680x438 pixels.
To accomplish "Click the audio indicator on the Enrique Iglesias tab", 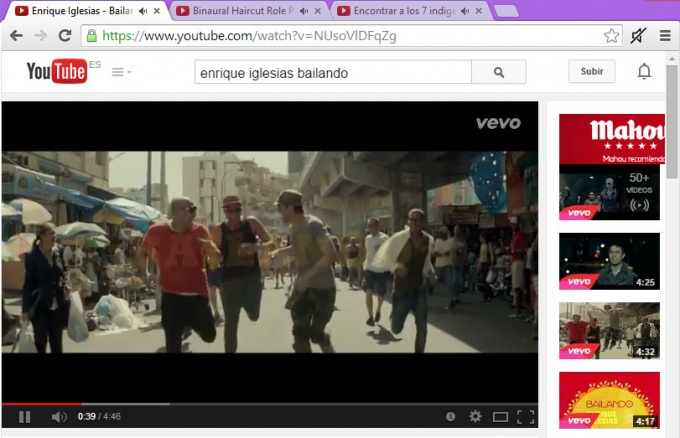I will (x=143, y=11).
